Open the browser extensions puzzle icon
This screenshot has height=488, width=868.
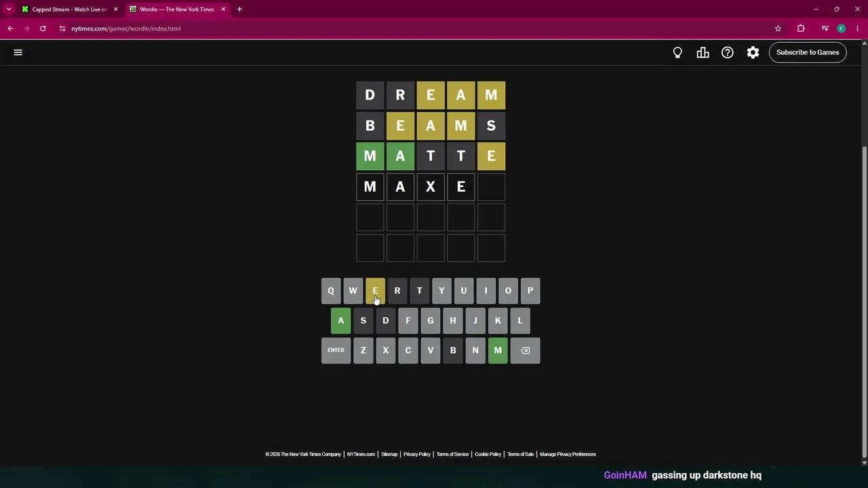point(801,28)
